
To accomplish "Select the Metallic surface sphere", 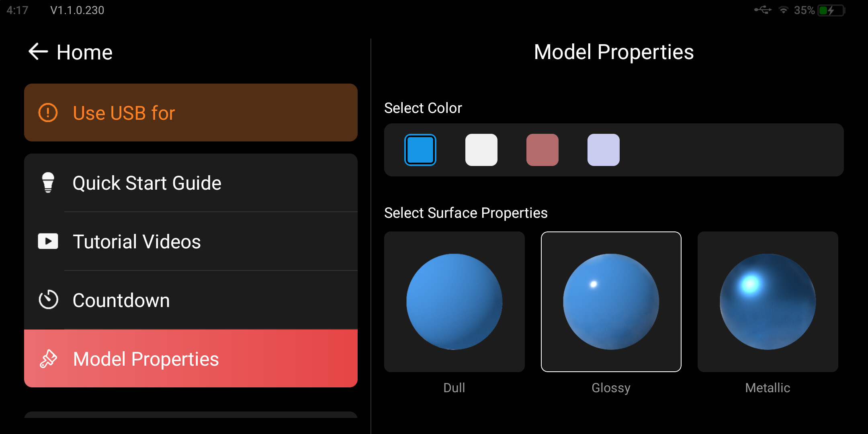I will tap(768, 302).
